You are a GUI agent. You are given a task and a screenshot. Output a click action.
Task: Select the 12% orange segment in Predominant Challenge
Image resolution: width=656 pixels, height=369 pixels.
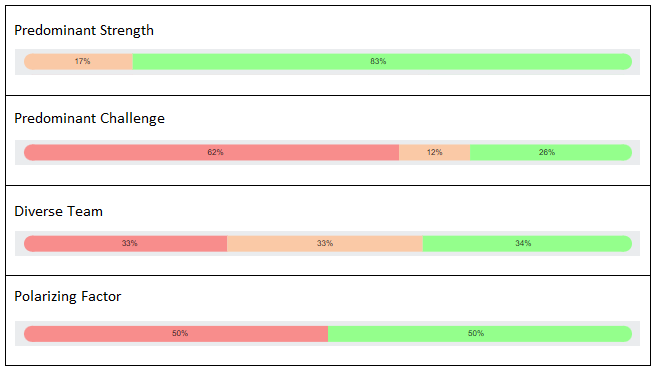pos(434,152)
